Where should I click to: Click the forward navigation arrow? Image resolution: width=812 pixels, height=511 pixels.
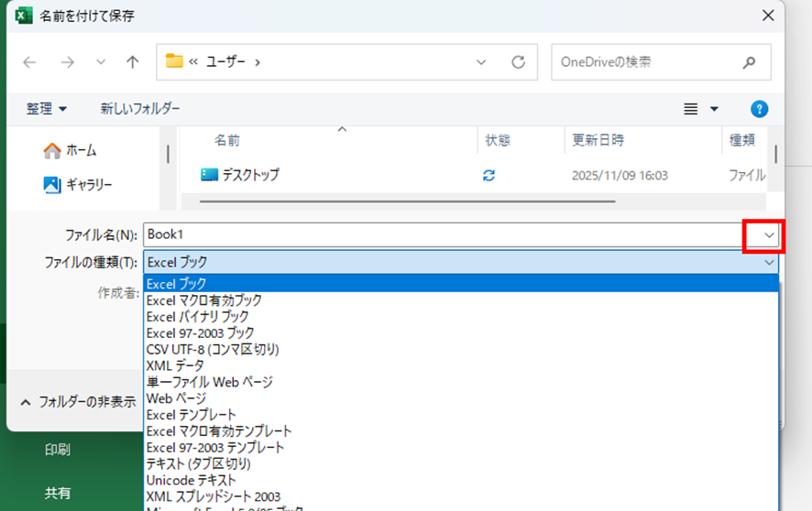click(x=67, y=62)
